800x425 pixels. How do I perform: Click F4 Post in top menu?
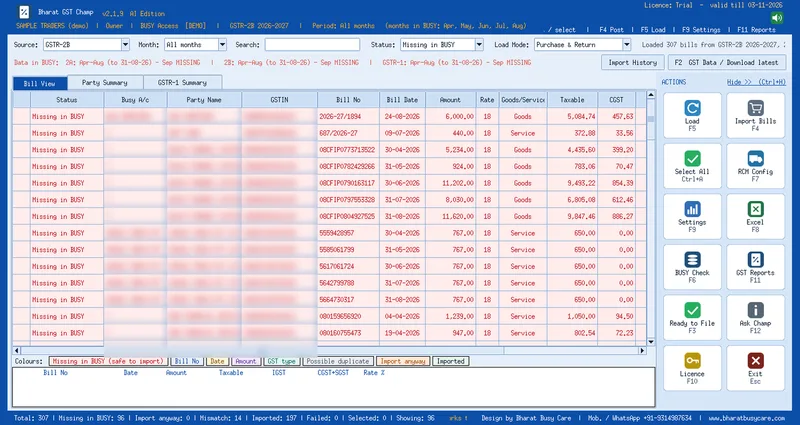(611, 30)
